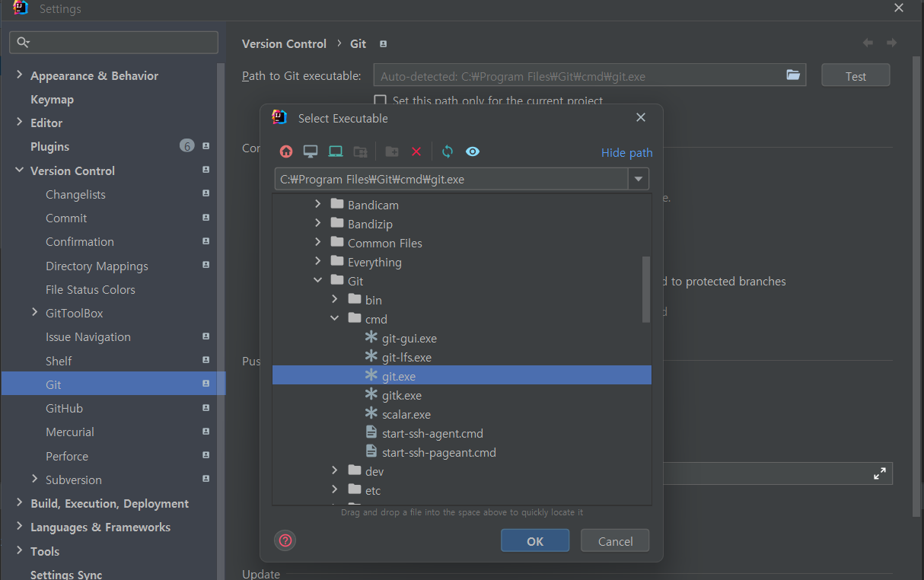Click the module directory icon in dialog toolbar
Image resolution: width=924 pixels, height=580 pixels.
point(360,151)
